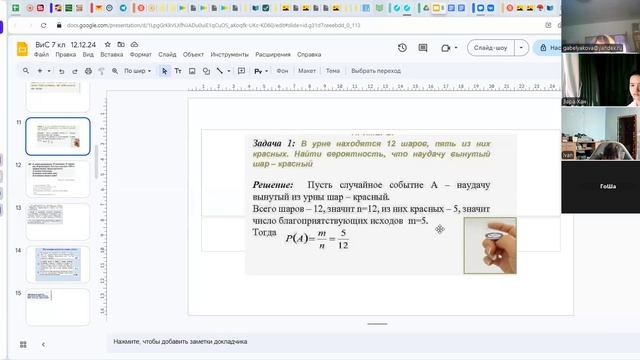This screenshot has width=640, height=360.
Task: Move presentation with the folder icon
Action: 121,44
